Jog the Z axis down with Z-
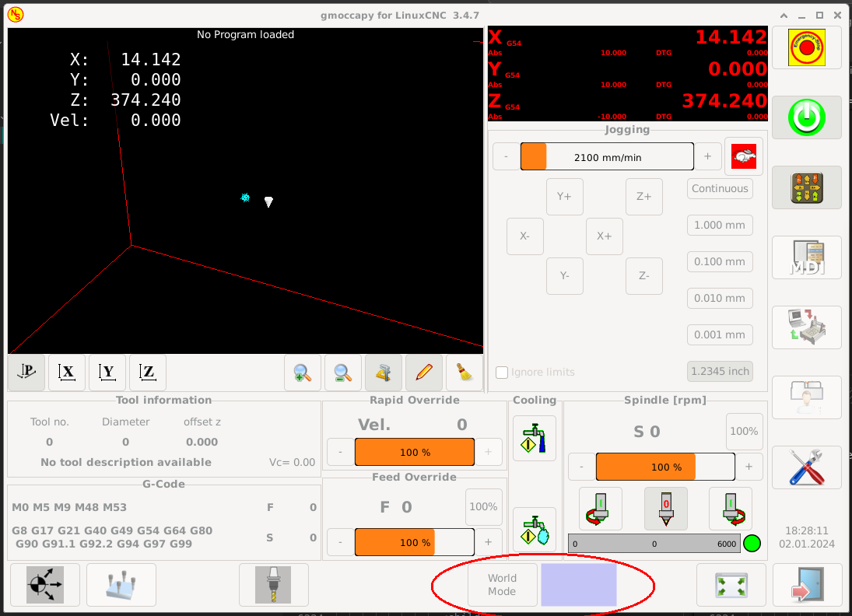This screenshot has width=852, height=616. point(644,276)
